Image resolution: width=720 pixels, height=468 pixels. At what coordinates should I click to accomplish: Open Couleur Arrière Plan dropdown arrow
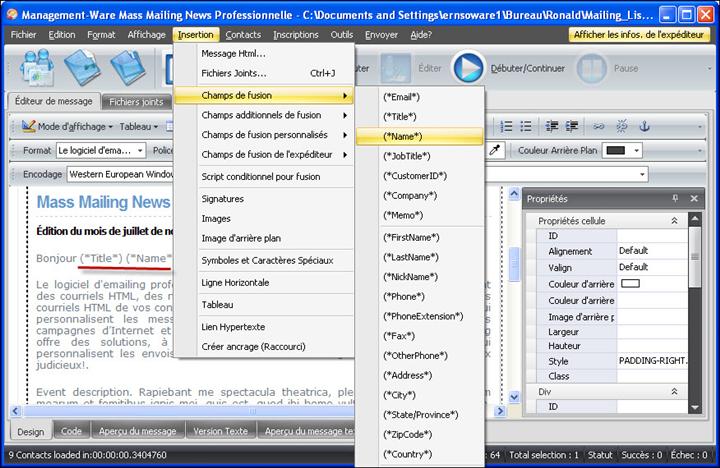click(636, 150)
